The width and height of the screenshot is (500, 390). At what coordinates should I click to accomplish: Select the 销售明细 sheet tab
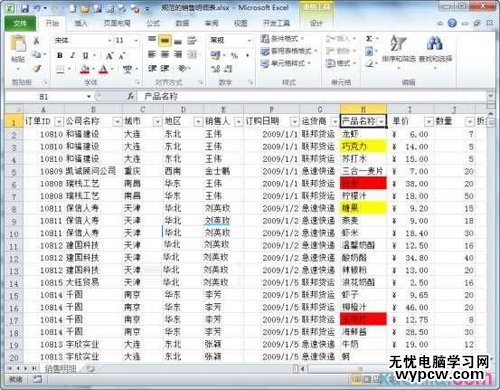pyautogui.click(x=60, y=368)
